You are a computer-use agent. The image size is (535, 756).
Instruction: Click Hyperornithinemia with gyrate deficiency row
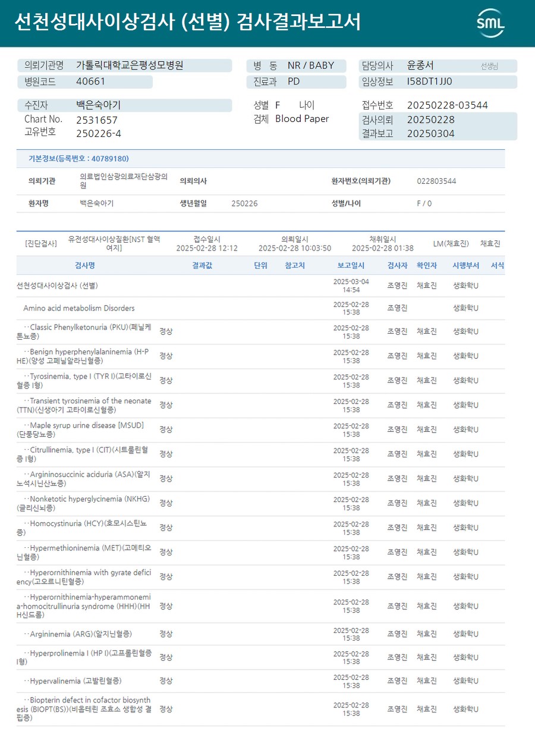261,577
